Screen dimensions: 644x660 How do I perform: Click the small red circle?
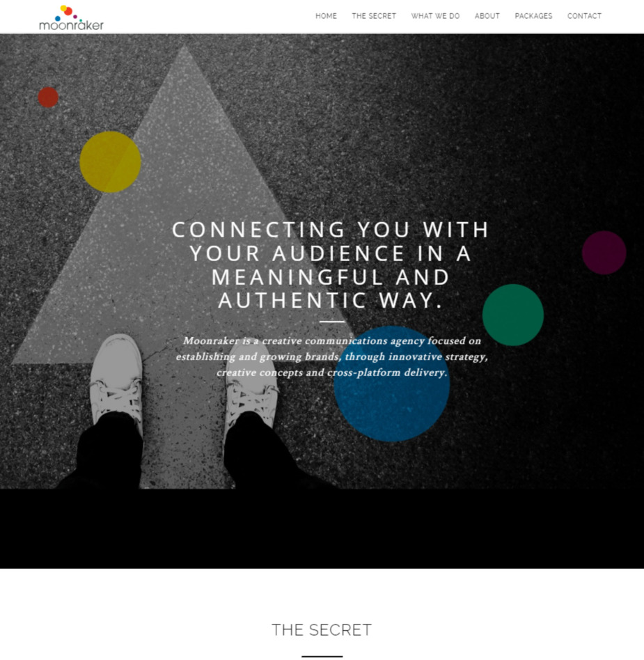pos(48,97)
